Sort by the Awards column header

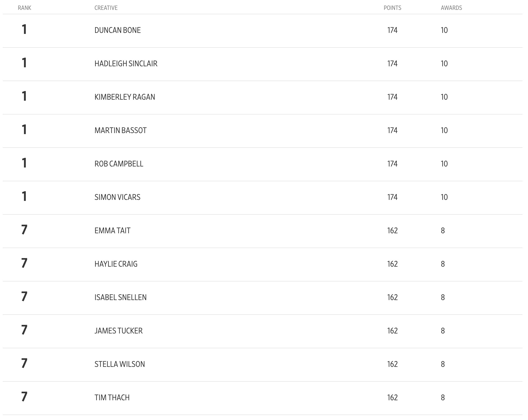(451, 8)
